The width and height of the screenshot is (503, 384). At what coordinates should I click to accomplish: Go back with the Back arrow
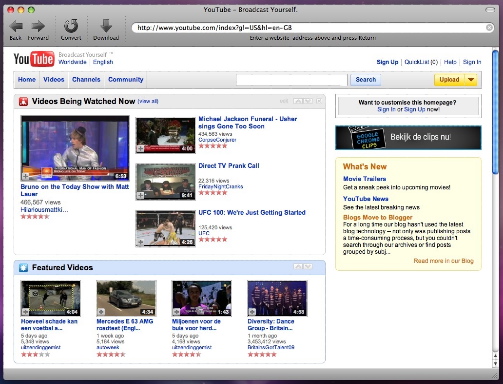point(16,26)
